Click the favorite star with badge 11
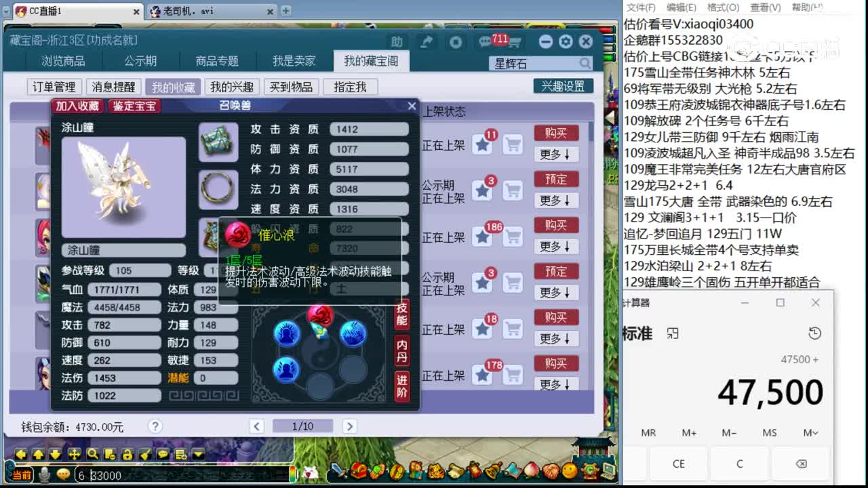This screenshot has height=488, width=868. 482,144
